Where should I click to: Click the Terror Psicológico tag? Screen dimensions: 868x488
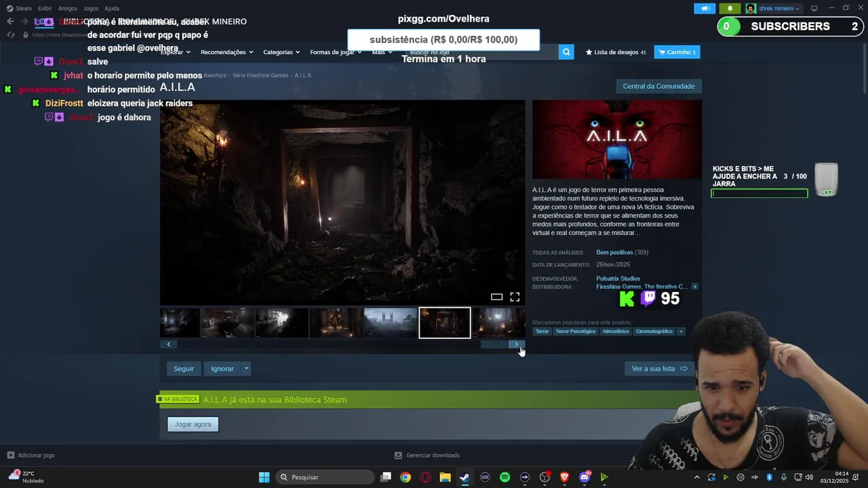576,331
